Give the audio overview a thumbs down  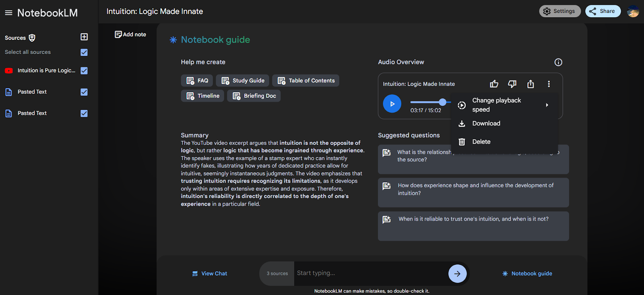(x=512, y=84)
